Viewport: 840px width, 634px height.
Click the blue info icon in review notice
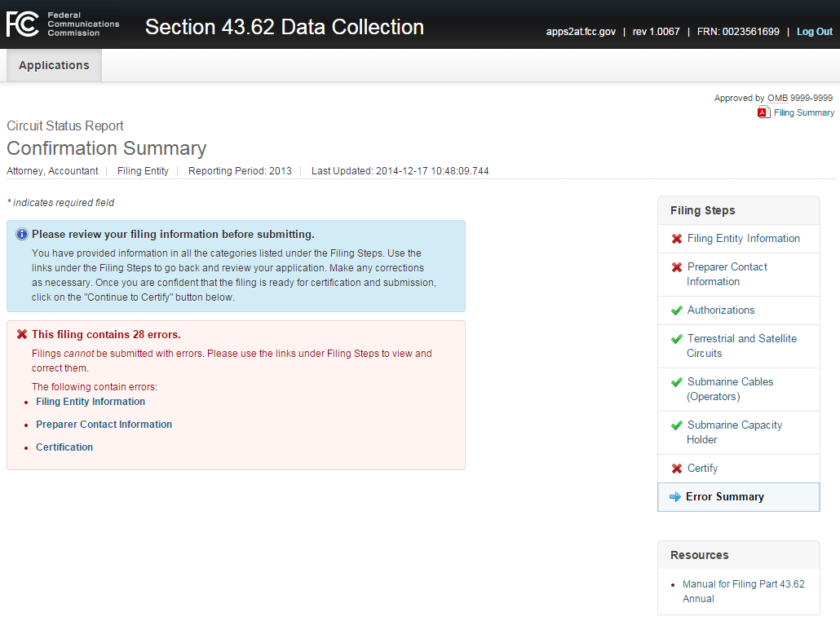coord(22,235)
